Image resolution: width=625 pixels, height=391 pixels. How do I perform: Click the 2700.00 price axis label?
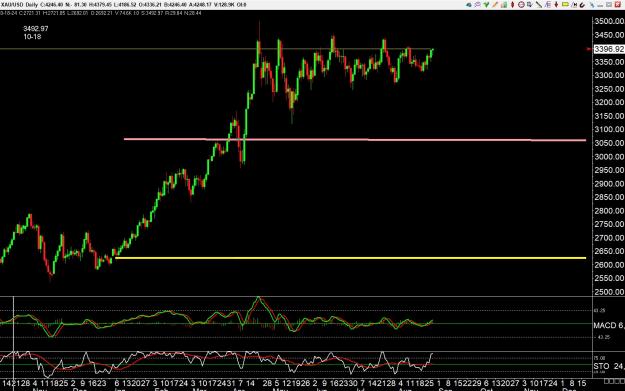click(x=609, y=238)
